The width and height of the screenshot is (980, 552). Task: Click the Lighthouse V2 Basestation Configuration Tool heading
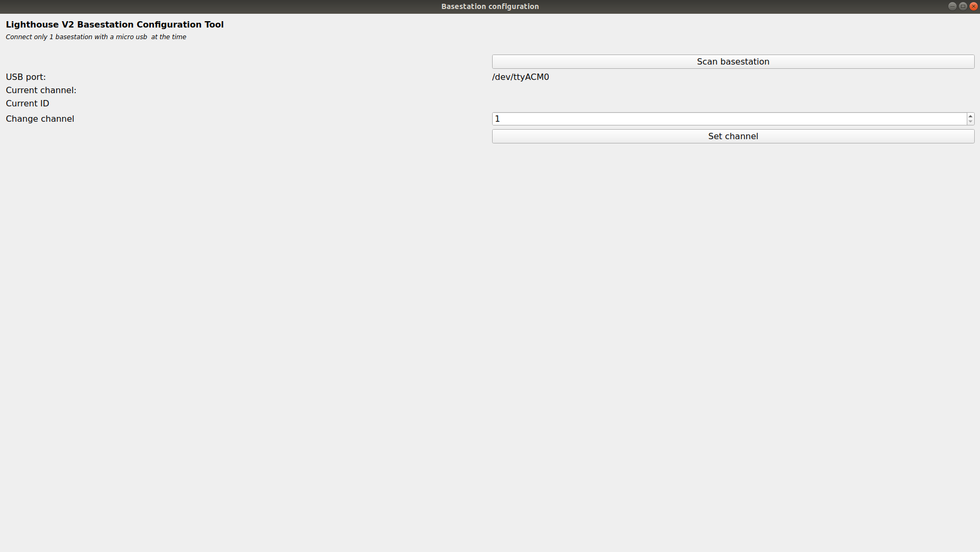pos(115,24)
